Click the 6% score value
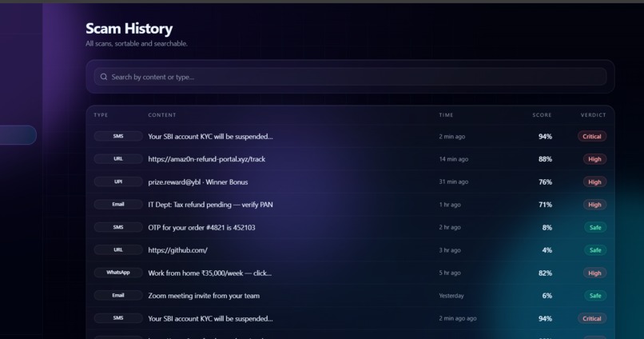644x339 pixels. [547, 296]
